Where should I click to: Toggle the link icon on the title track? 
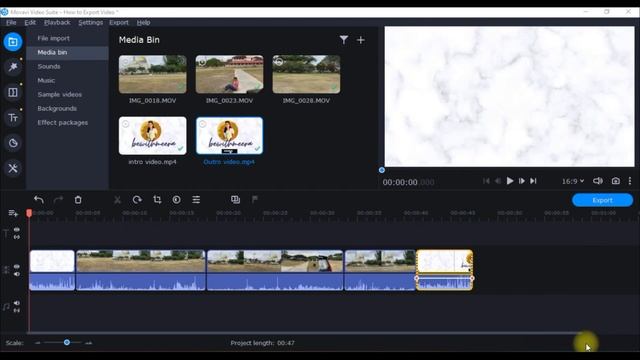pyautogui.click(x=17, y=237)
